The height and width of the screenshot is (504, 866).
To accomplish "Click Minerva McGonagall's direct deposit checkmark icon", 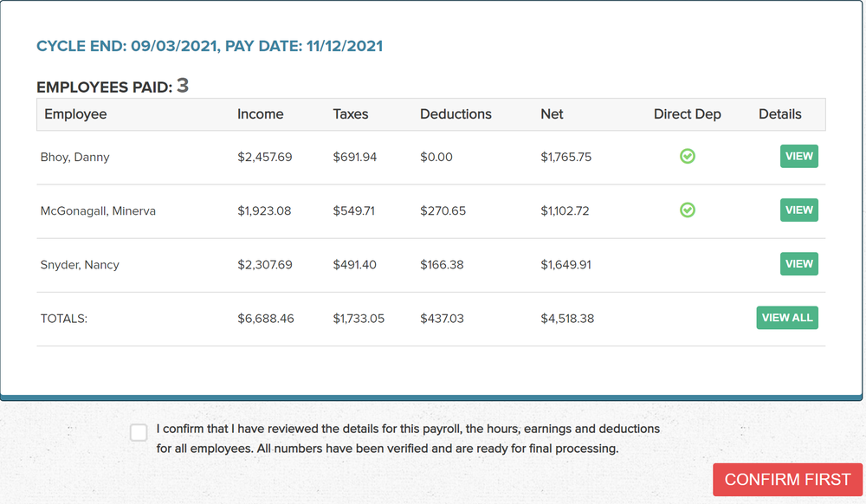I will tap(687, 210).
